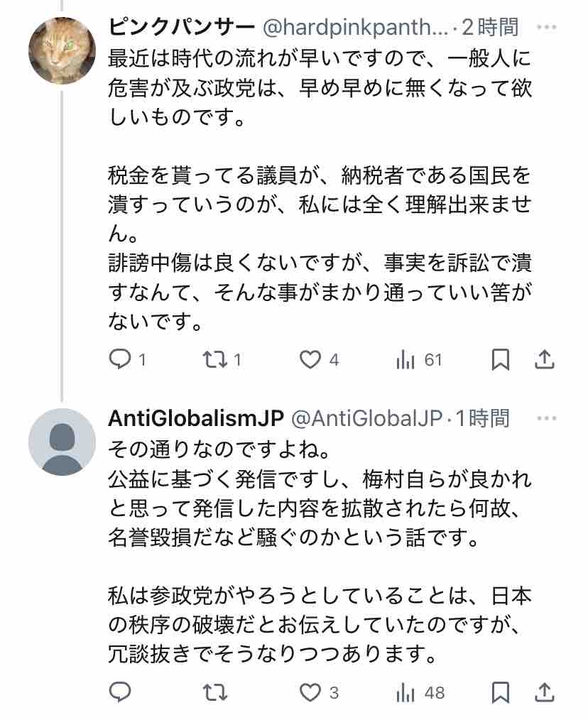Repost AntiGlobalismJP's tweet
Screen dimensions: 588x720
[x=212, y=692]
